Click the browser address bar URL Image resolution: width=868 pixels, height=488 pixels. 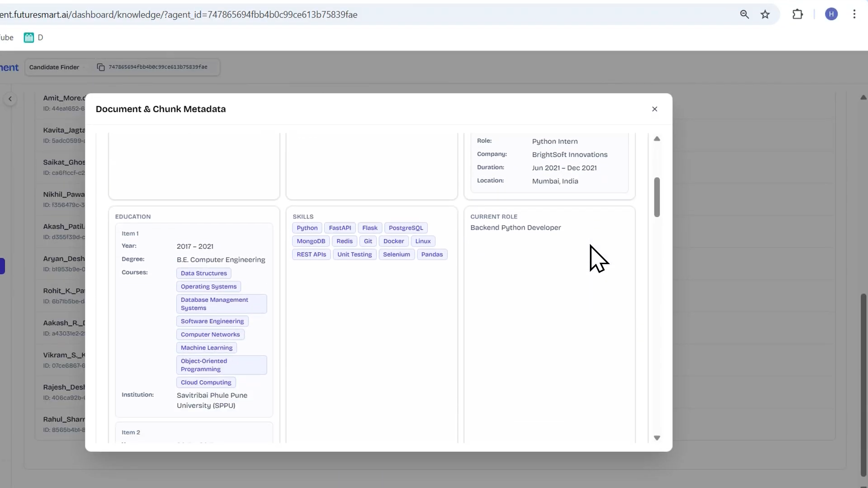tap(179, 14)
